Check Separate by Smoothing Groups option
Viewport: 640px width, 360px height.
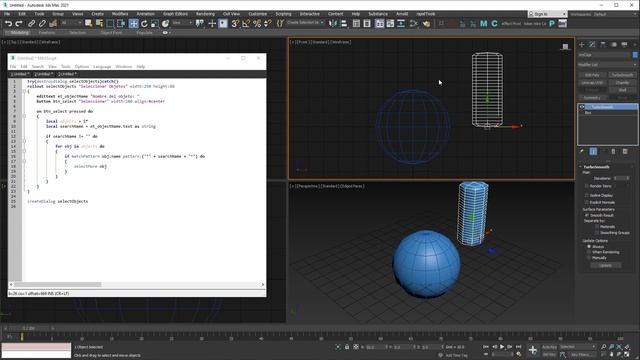point(596,233)
